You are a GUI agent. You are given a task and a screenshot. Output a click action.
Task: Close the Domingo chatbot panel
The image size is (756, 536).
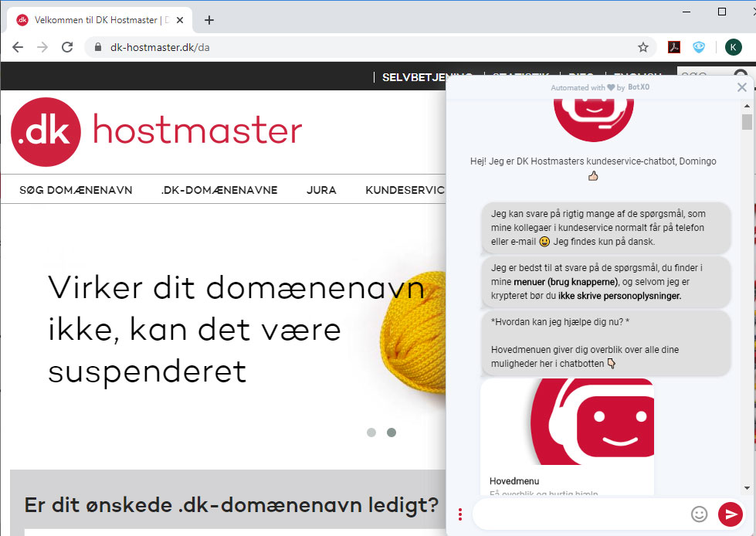[742, 87]
